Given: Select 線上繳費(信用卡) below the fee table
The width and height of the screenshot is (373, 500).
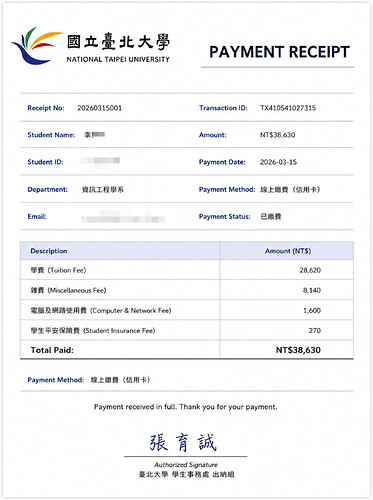Looking at the screenshot, I should click(121, 380).
